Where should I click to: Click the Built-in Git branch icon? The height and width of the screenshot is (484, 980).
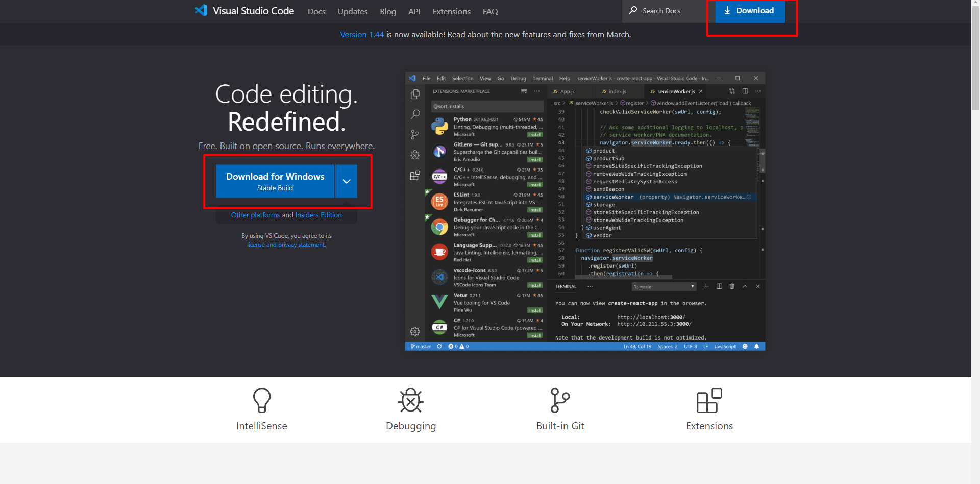tap(560, 400)
